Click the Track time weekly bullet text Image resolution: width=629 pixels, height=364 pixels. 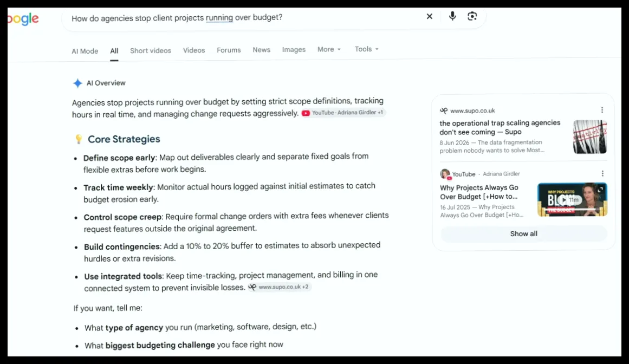pos(230,192)
